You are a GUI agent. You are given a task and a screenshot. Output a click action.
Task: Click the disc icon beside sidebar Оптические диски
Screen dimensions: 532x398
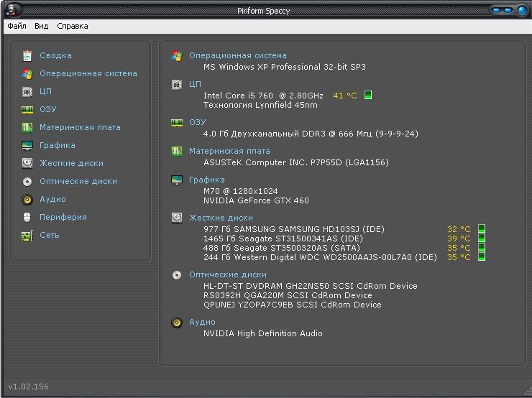(x=27, y=181)
